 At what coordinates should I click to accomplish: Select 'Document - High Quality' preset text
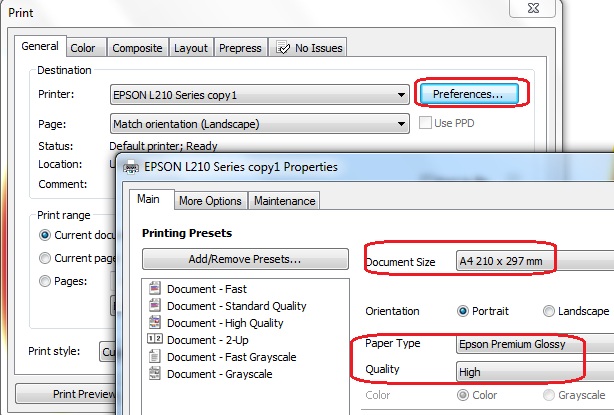click(225, 323)
